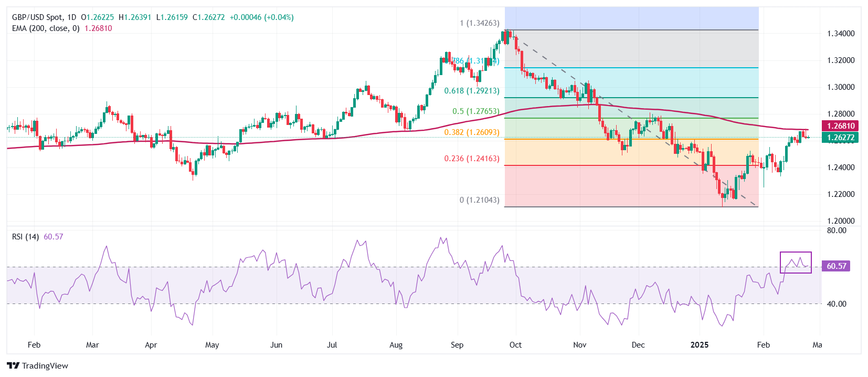Click the 2025 label on time axis
The width and height of the screenshot is (868, 377).
coord(699,345)
